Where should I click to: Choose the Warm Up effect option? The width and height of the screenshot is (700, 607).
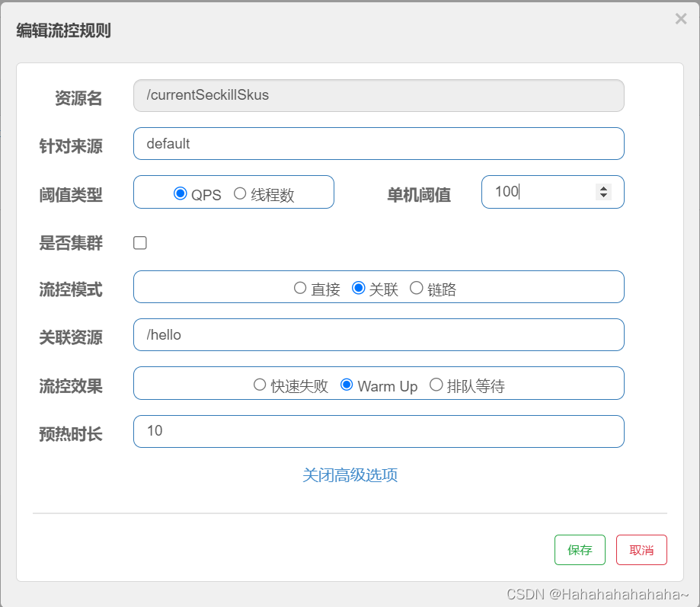point(349,385)
